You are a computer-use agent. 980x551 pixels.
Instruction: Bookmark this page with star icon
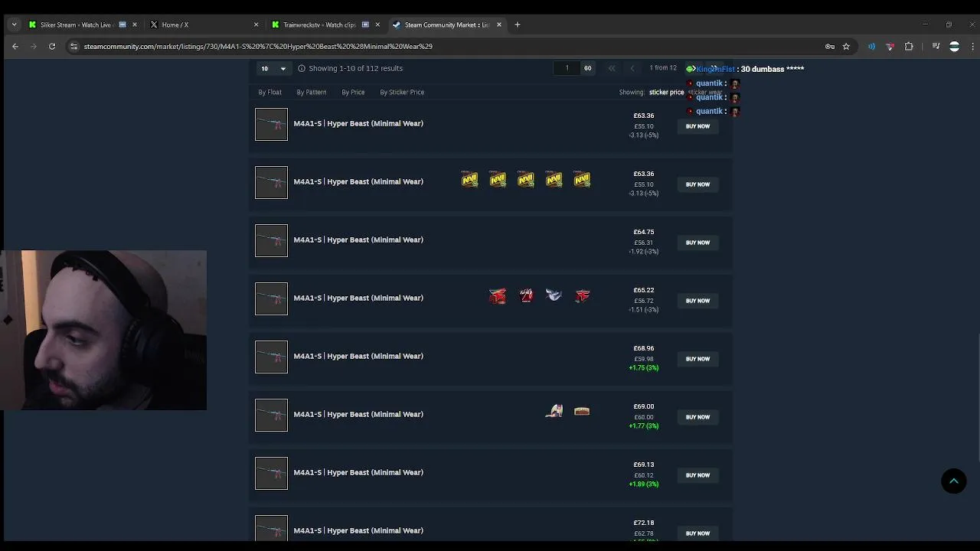pos(846,46)
